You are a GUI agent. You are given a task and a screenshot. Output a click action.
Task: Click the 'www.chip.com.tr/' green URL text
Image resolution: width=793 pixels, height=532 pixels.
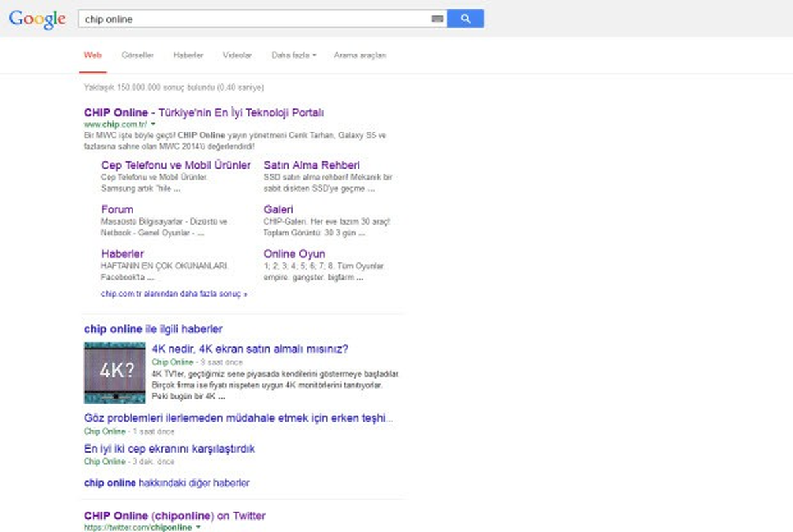coord(116,124)
